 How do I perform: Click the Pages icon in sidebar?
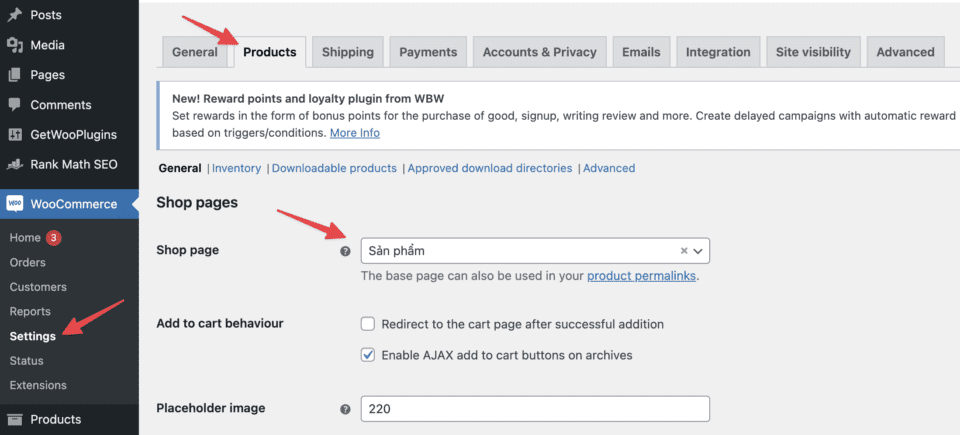15,75
